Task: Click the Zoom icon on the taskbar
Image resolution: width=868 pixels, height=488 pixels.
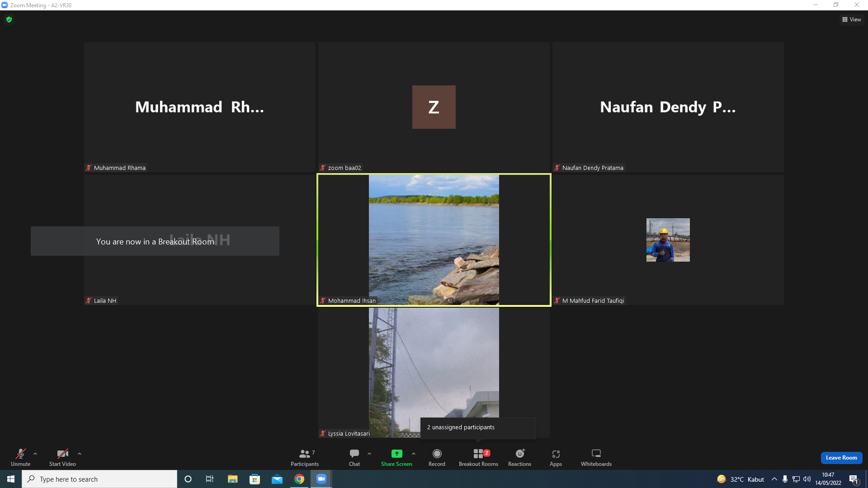Action: point(321,479)
